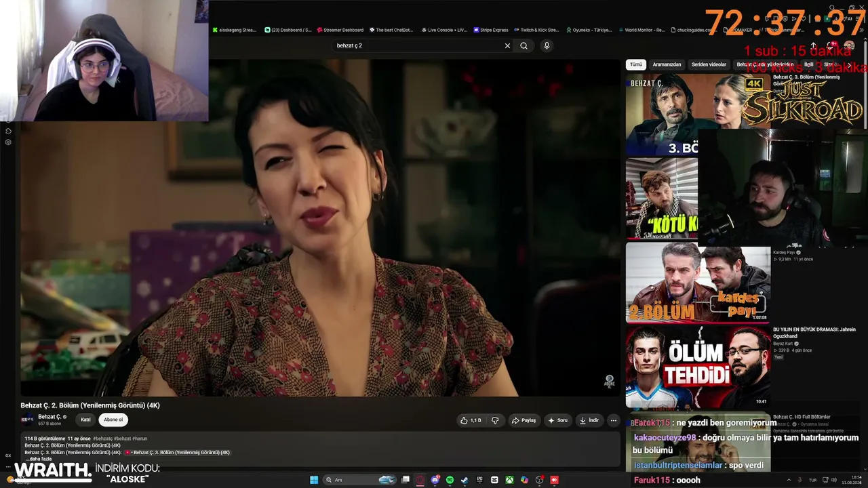
Task: Open Steam from the taskbar
Action: [x=465, y=480]
